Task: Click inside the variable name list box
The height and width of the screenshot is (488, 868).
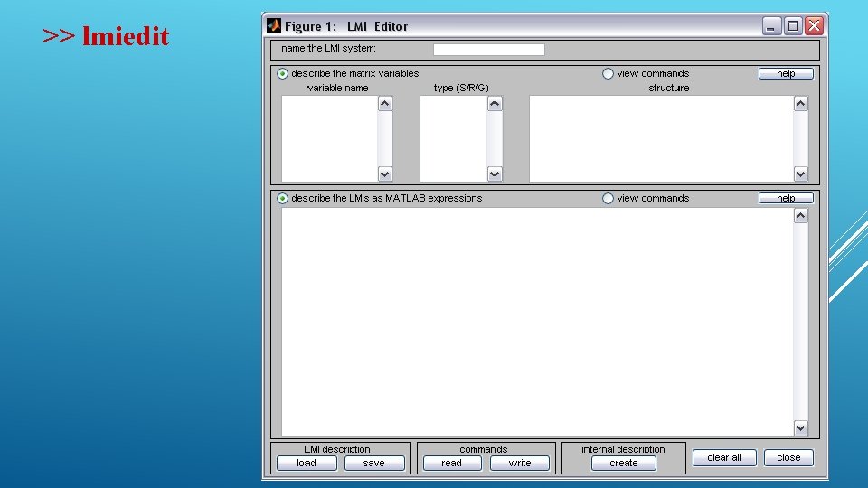Action: (329, 138)
